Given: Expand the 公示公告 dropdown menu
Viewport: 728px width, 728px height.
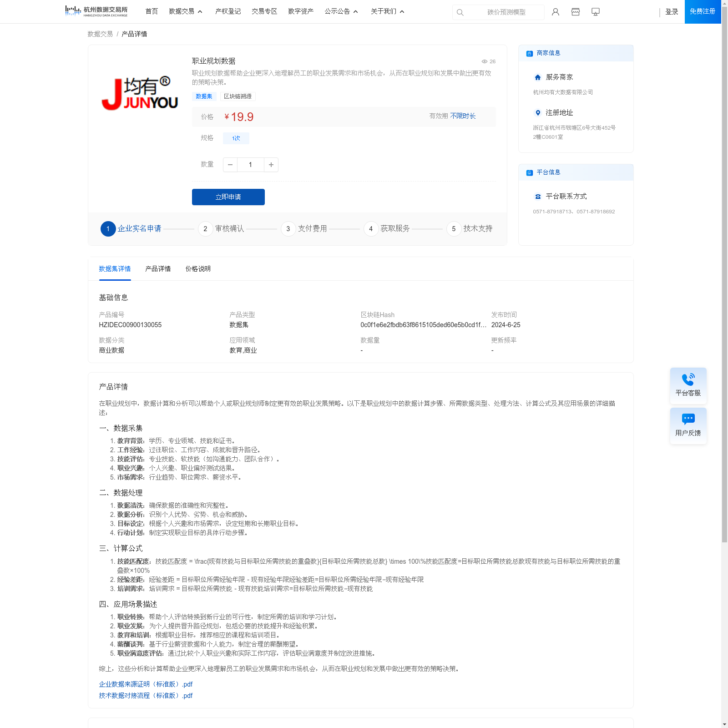Looking at the screenshot, I should 341,11.
